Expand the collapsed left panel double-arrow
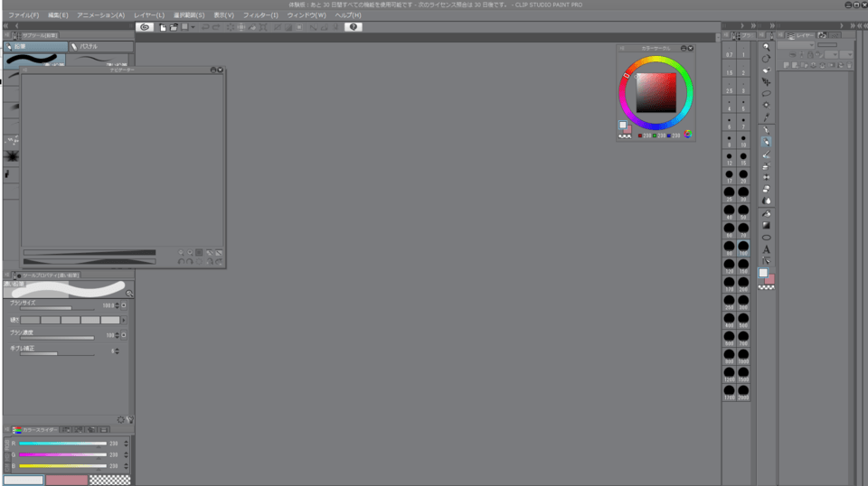Screen dimensions: 868x486 (x=7, y=25)
